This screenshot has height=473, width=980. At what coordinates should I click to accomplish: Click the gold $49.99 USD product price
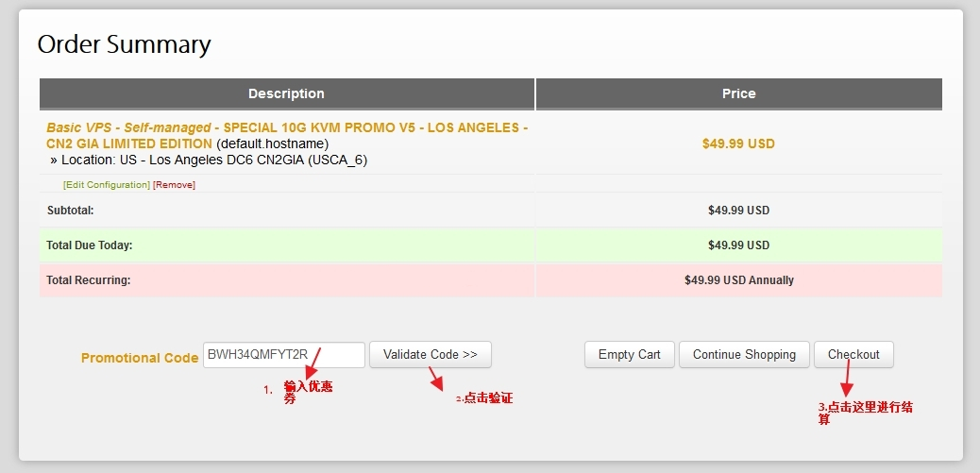tap(738, 144)
